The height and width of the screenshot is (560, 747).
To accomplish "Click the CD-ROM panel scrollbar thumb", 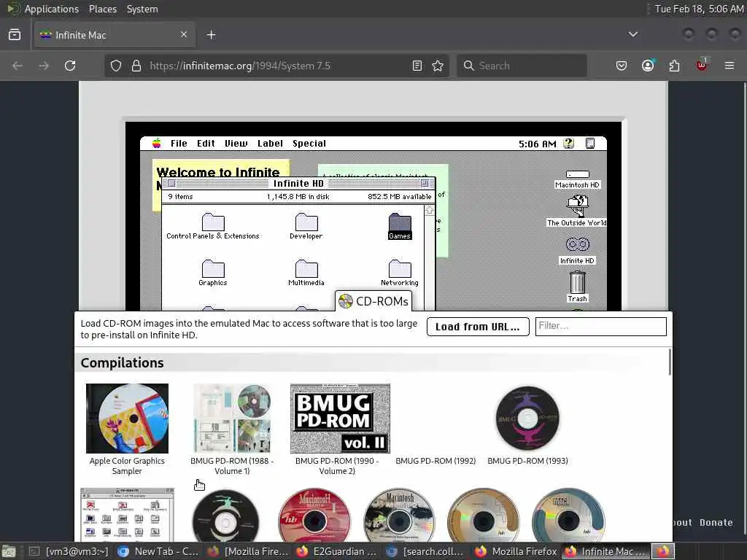I will click(x=670, y=362).
